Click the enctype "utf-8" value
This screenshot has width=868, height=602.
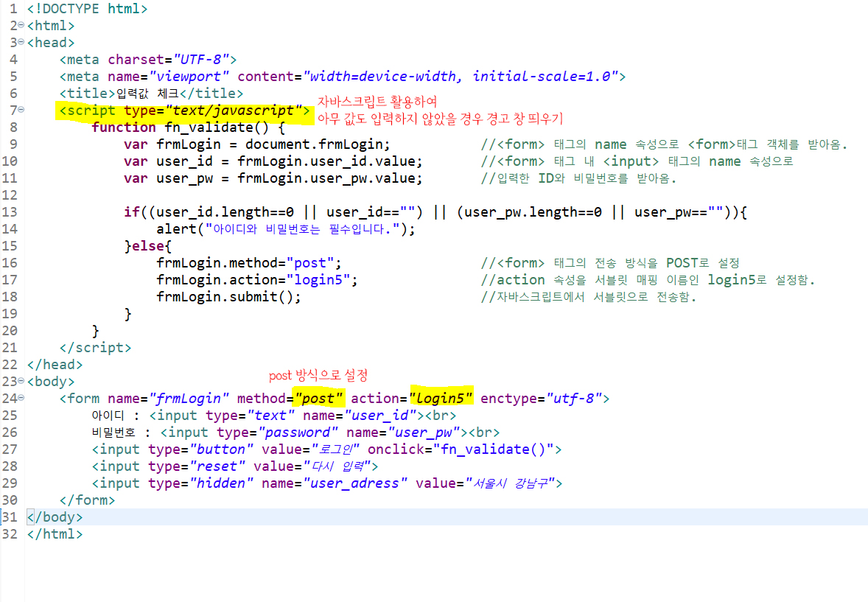tap(574, 399)
